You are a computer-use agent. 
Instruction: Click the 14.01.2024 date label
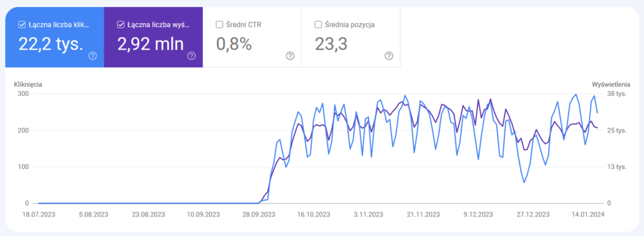[588, 214]
